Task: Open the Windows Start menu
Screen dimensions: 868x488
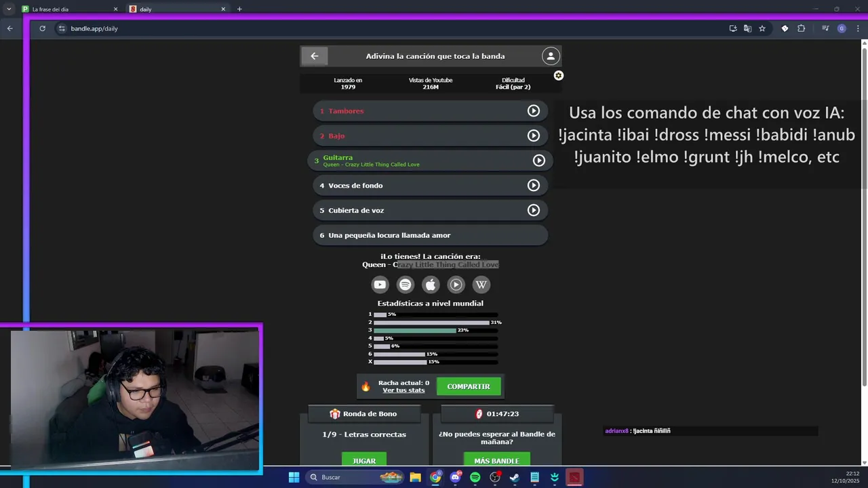Action: click(294, 477)
